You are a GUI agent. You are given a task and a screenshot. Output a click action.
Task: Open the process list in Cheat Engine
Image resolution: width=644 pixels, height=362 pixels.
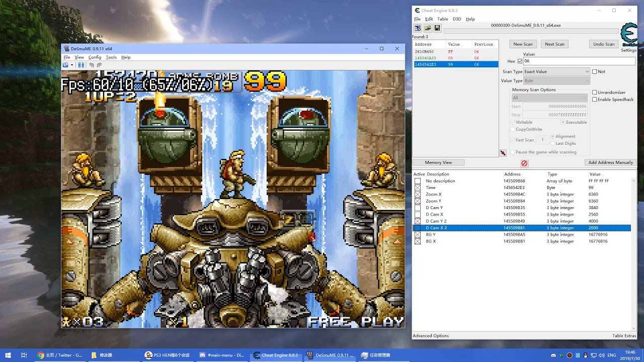point(418,28)
